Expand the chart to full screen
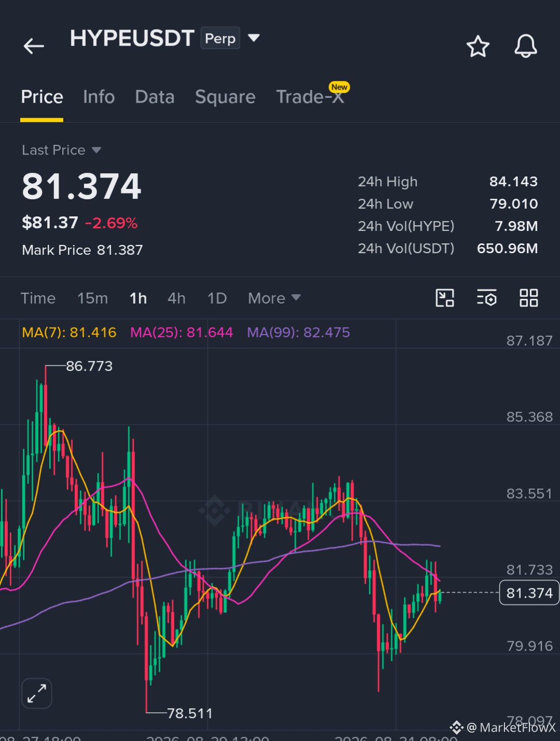The height and width of the screenshot is (741, 560). coord(37,693)
